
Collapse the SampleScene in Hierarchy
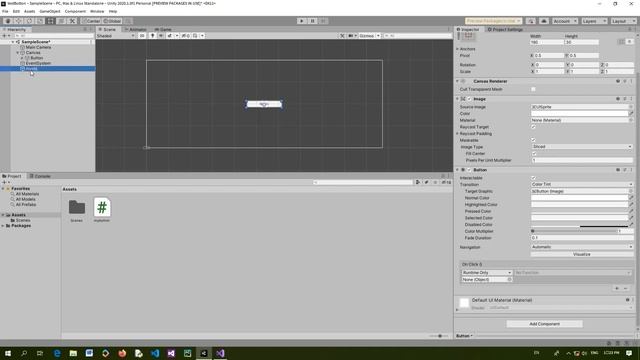(13, 42)
